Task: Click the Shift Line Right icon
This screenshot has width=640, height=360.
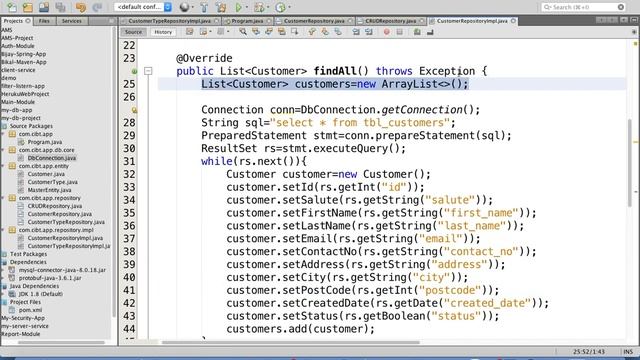Action: [369, 32]
